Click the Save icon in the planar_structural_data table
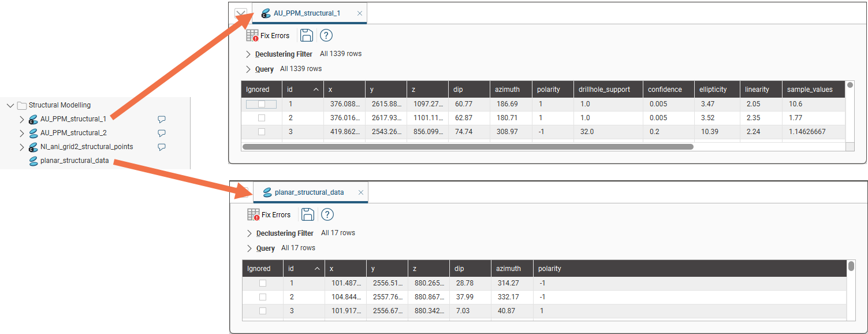868x334 pixels. [307, 214]
